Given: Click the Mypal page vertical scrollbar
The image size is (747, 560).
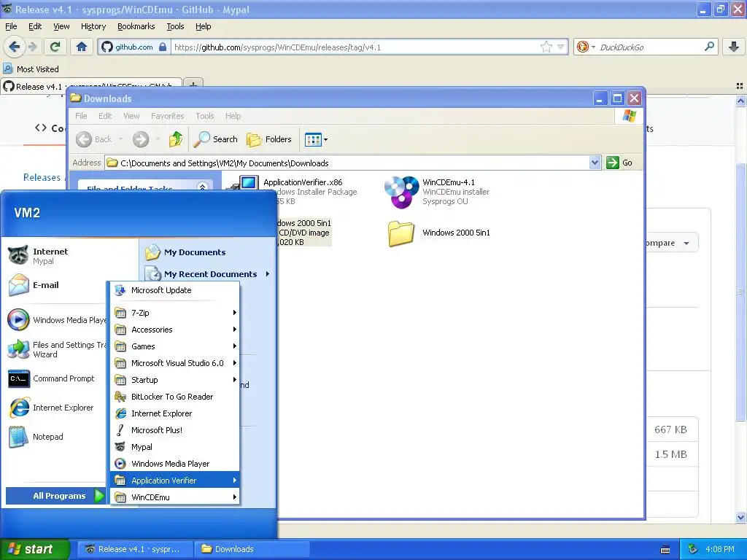Looking at the screenshot, I should 740,291.
